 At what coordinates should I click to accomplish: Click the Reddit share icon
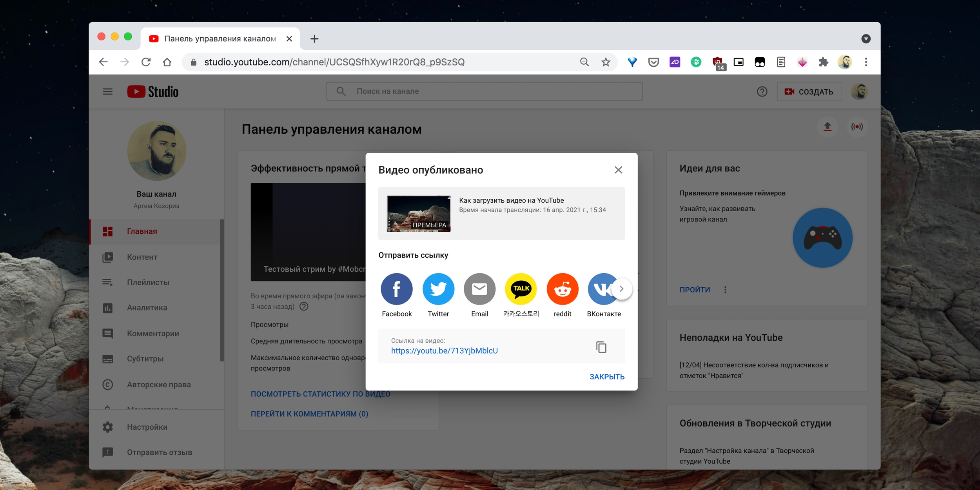click(x=561, y=288)
